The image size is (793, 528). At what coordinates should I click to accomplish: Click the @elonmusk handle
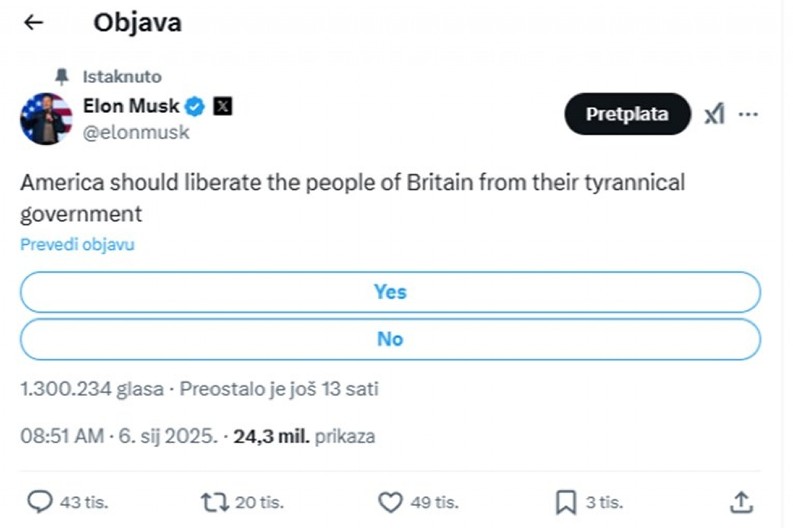point(135,132)
